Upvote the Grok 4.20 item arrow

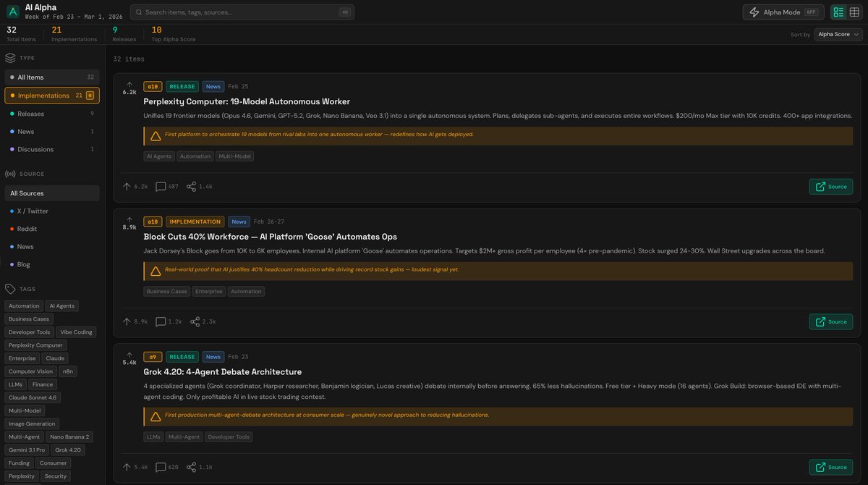pyautogui.click(x=129, y=355)
